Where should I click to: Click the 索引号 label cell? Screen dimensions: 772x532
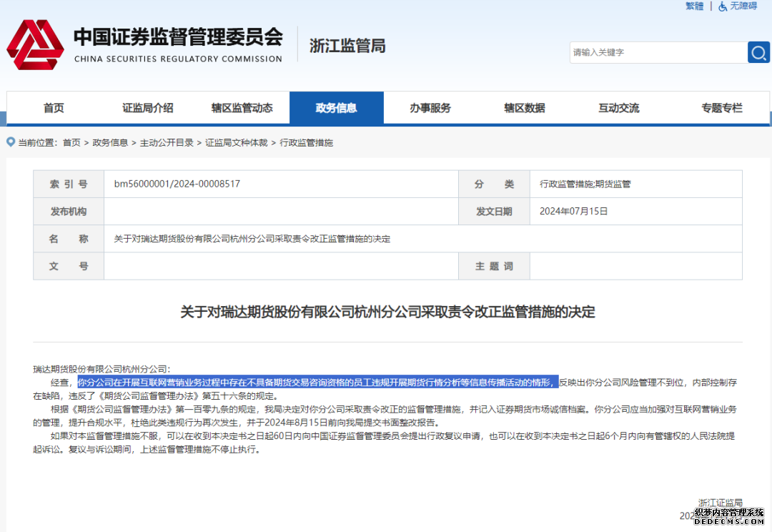pyautogui.click(x=69, y=184)
